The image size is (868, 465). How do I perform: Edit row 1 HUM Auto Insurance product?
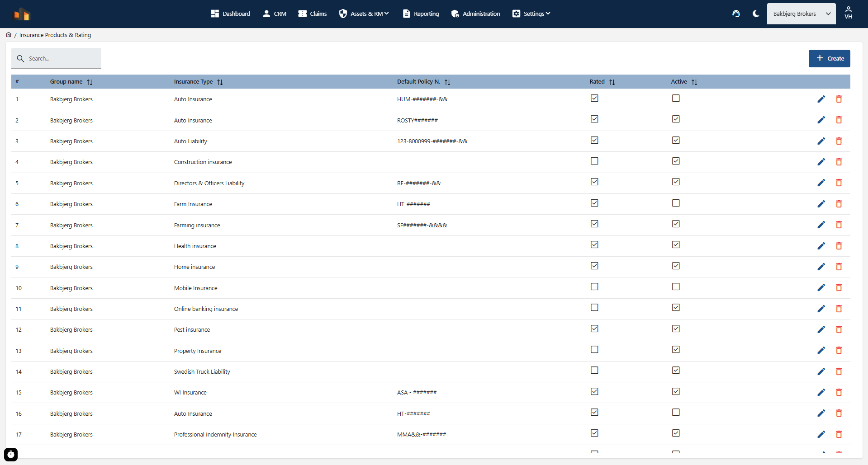(821, 99)
